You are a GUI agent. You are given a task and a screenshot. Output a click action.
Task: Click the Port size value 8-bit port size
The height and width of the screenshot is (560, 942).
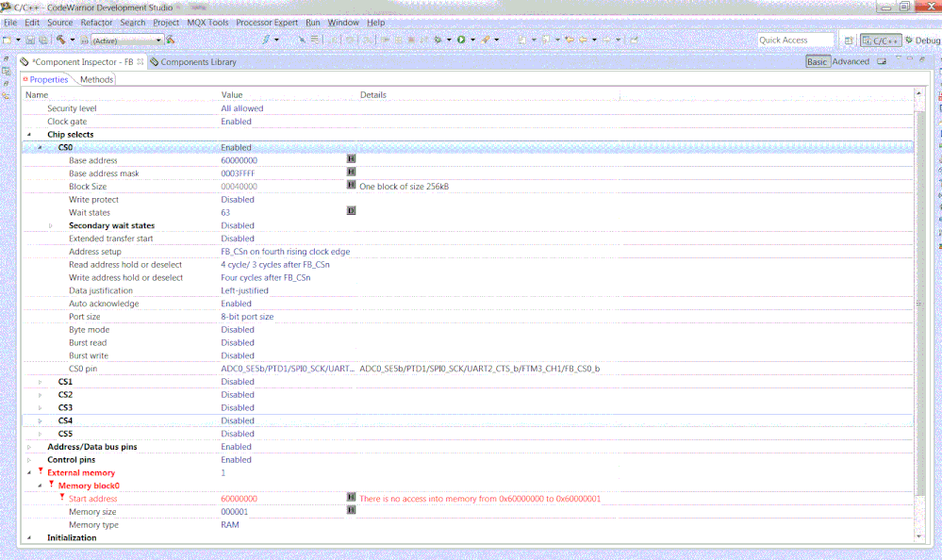247,317
